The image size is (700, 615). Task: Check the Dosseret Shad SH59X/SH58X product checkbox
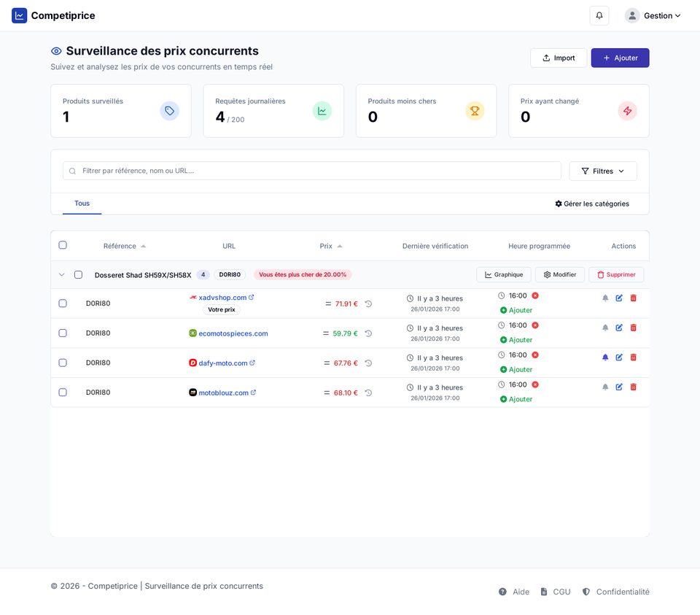(x=78, y=275)
